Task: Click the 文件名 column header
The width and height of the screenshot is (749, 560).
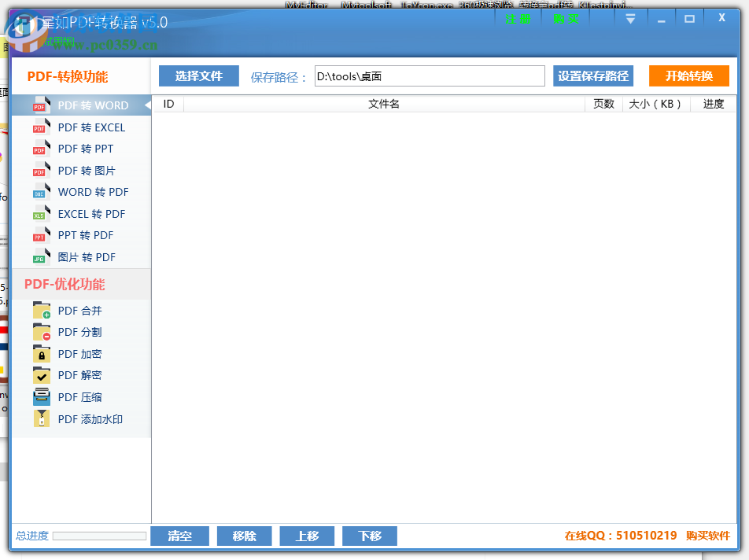Action: 384,104
